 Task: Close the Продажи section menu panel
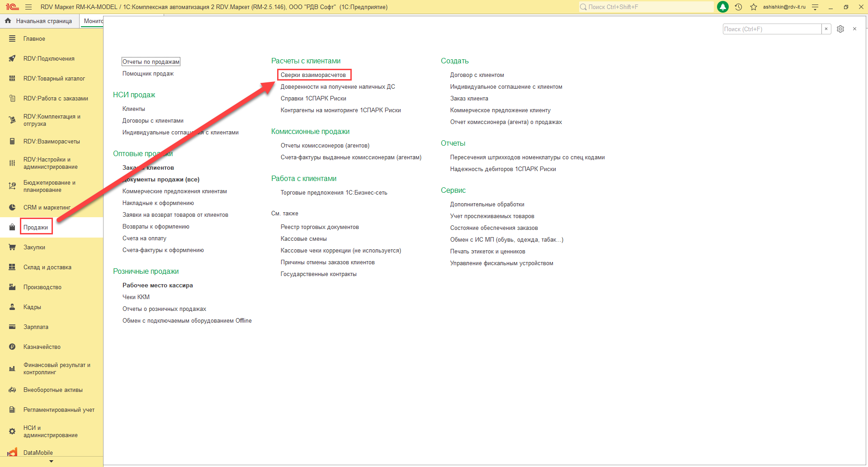click(854, 29)
